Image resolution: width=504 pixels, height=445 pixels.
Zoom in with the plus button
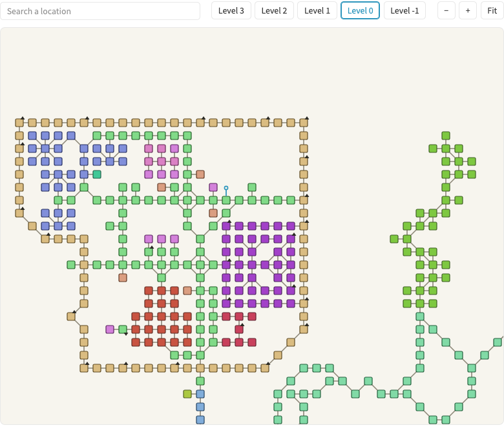point(468,10)
